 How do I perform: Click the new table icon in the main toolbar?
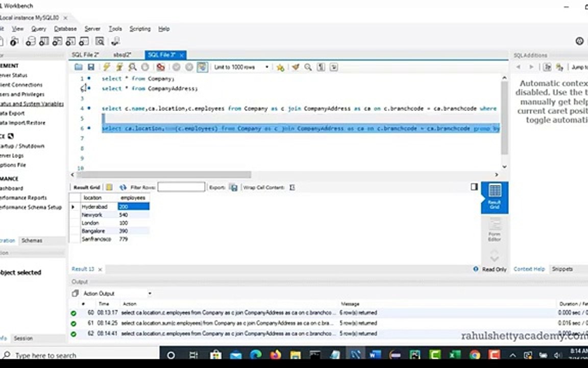coord(44,41)
